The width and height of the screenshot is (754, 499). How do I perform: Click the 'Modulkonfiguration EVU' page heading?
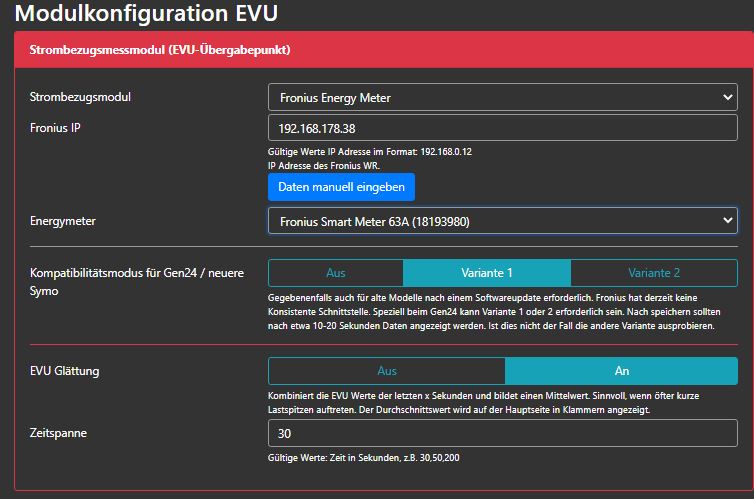pos(146,14)
